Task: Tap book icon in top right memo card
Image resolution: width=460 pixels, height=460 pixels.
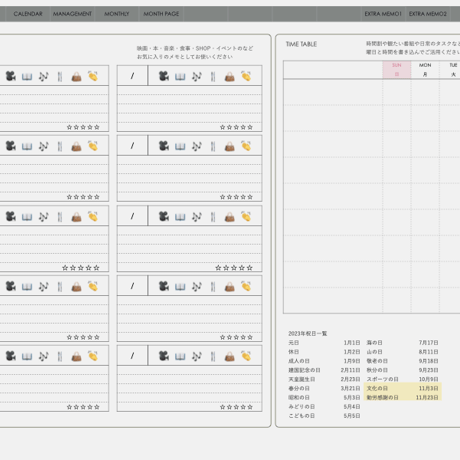Action: tap(180, 77)
